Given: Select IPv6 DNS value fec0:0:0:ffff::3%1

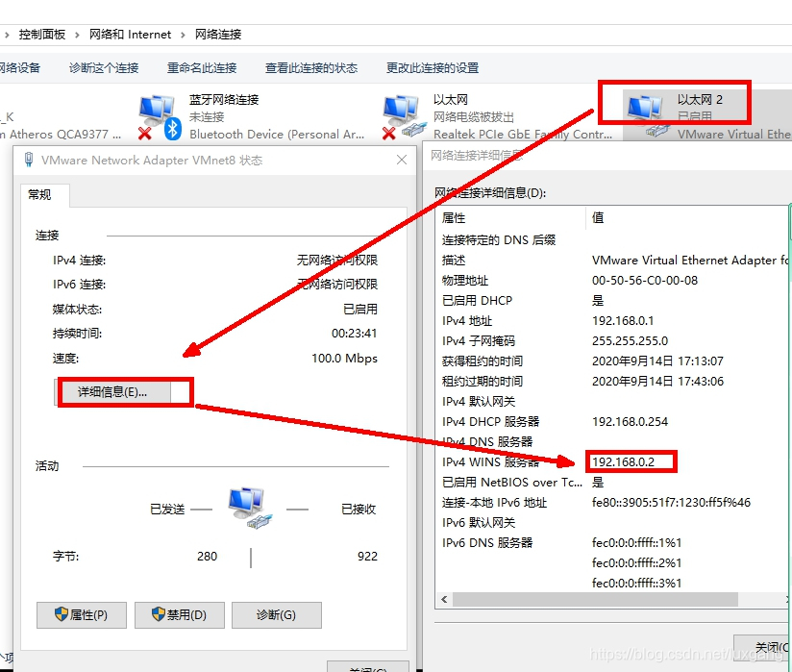Looking at the screenshot, I should tap(636, 584).
